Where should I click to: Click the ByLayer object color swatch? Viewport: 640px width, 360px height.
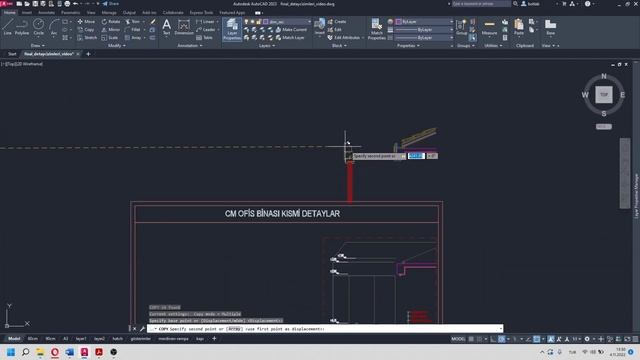pyautogui.click(x=399, y=22)
